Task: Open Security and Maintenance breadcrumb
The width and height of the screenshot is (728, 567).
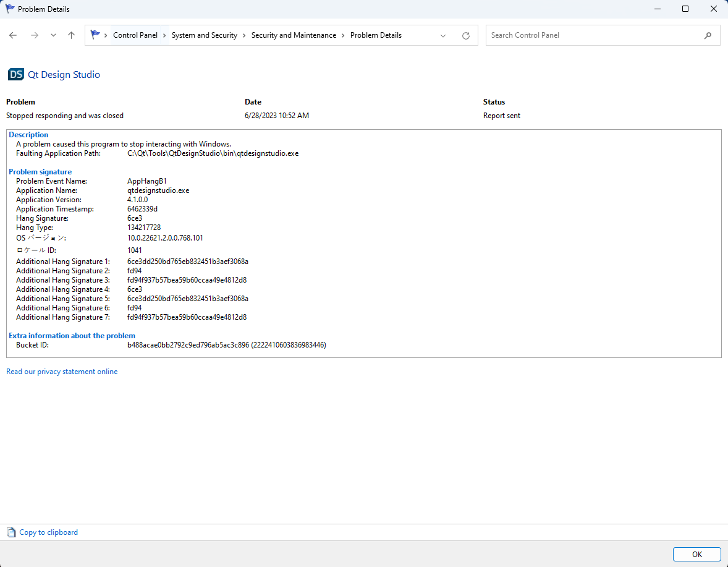Action: [x=294, y=35]
